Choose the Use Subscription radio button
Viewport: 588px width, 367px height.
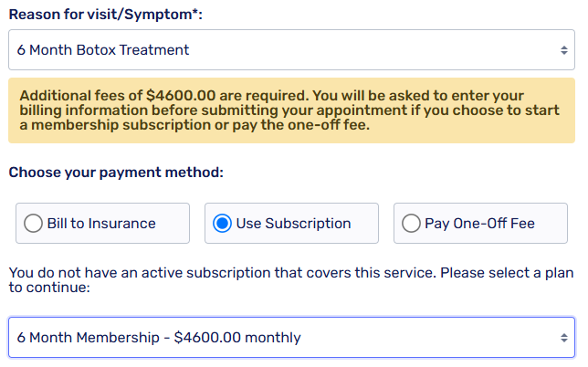(x=222, y=224)
